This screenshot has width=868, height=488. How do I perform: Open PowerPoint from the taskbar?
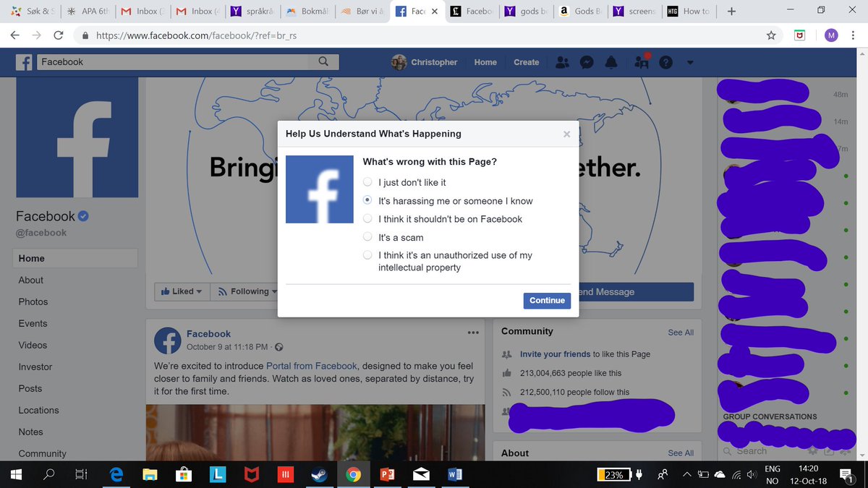coord(386,474)
